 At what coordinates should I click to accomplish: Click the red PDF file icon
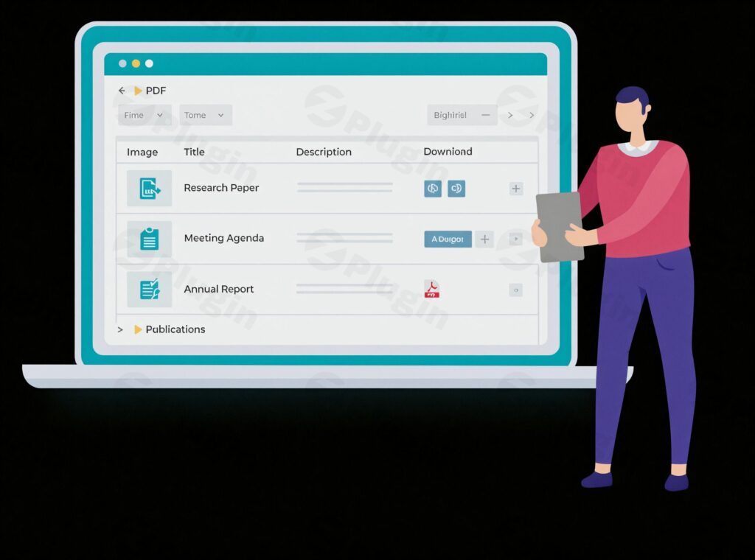click(432, 290)
